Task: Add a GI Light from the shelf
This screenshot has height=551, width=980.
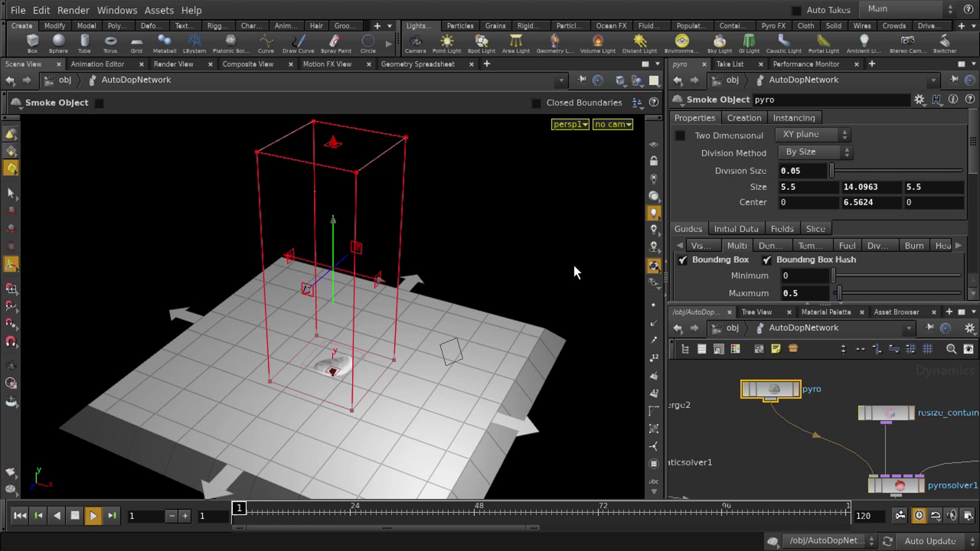Action: [749, 43]
